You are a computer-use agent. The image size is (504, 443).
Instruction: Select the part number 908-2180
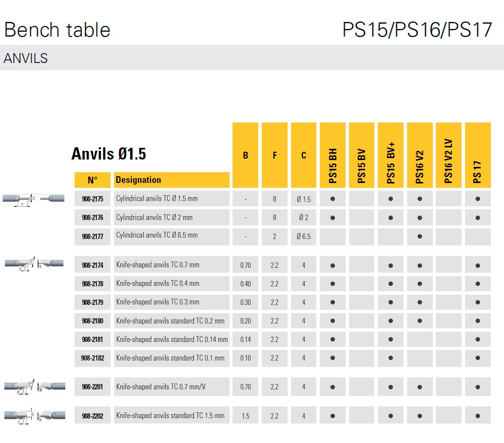93,321
